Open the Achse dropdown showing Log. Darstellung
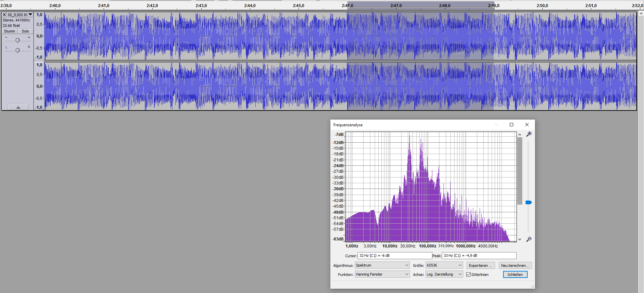The image size is (644, 293). coord(444,274)
